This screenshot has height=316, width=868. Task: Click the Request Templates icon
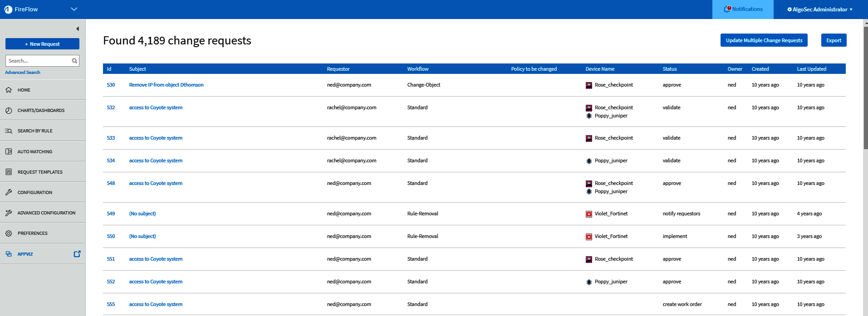(x=9, y=172)
